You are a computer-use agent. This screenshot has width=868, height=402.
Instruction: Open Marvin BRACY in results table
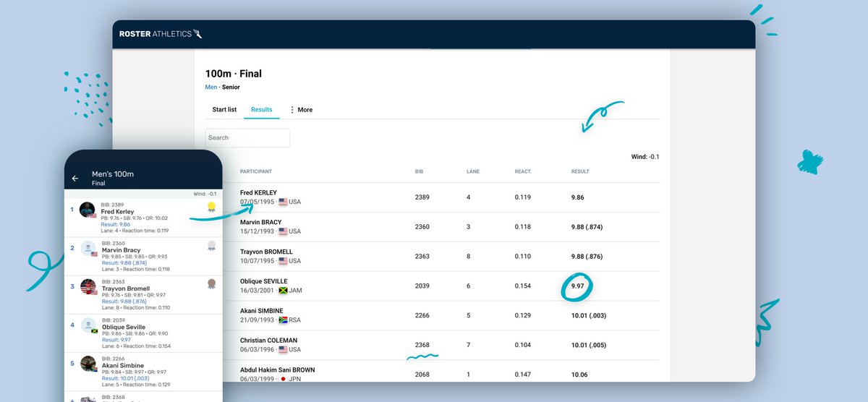click(261, 223)
